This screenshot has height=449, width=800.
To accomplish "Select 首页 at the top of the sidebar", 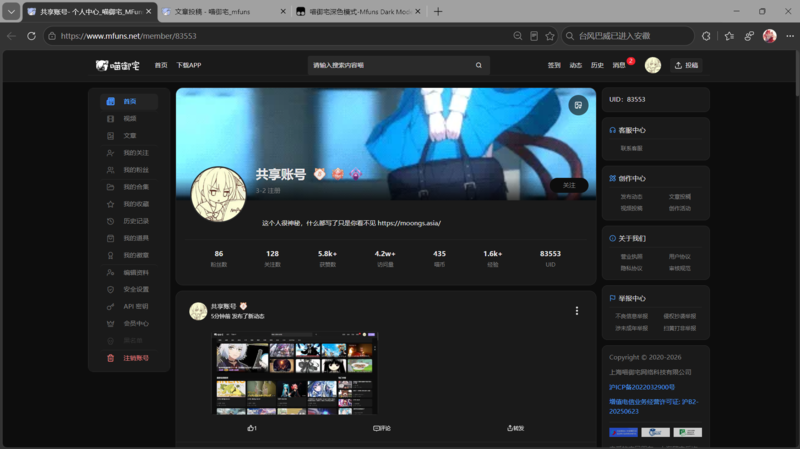I will pos(129,102).
